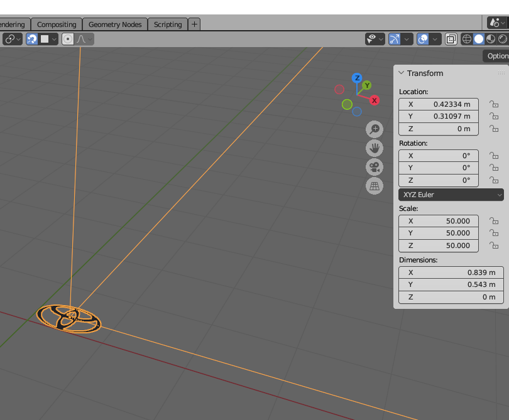Click the negative Z axis gizmo circle
Viewport: 509px width, 420px height.
(x=357, y=112)
